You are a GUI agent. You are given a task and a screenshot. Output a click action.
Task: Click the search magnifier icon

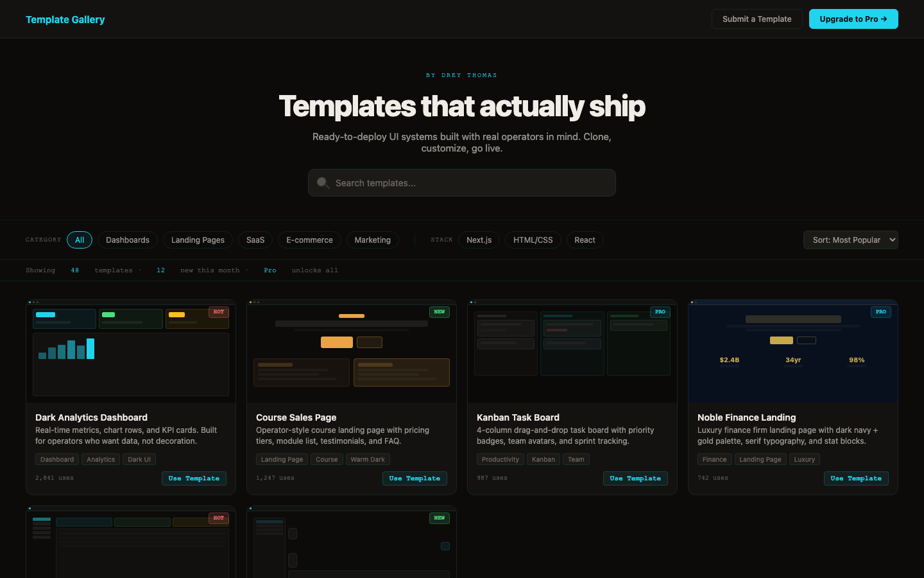[x=323, y=183]
